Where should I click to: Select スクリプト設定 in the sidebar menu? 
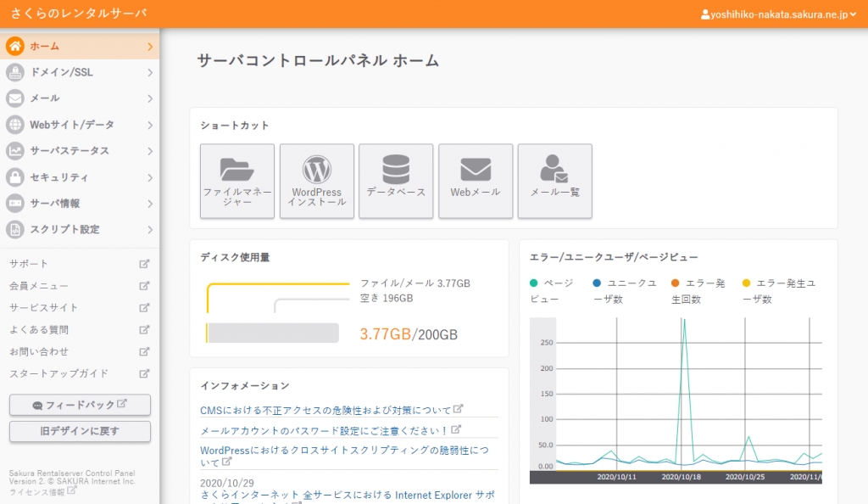(80, 229)
